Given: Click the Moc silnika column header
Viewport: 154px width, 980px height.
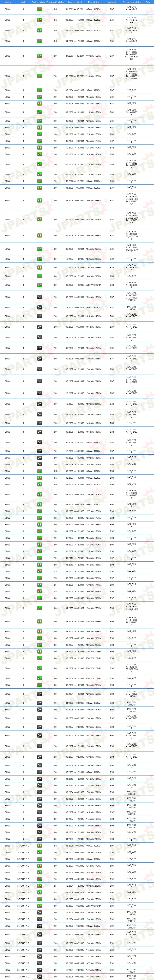Looking at the screenshot, I should click(93, 2).
